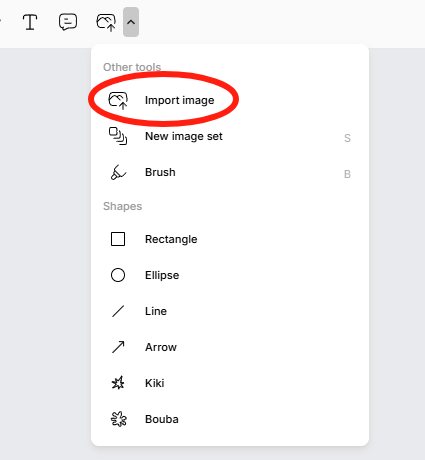The width and height of the screenshot is (425, 460).
Task: Select the Text tool in toolbar
Action: pos(30,22)
